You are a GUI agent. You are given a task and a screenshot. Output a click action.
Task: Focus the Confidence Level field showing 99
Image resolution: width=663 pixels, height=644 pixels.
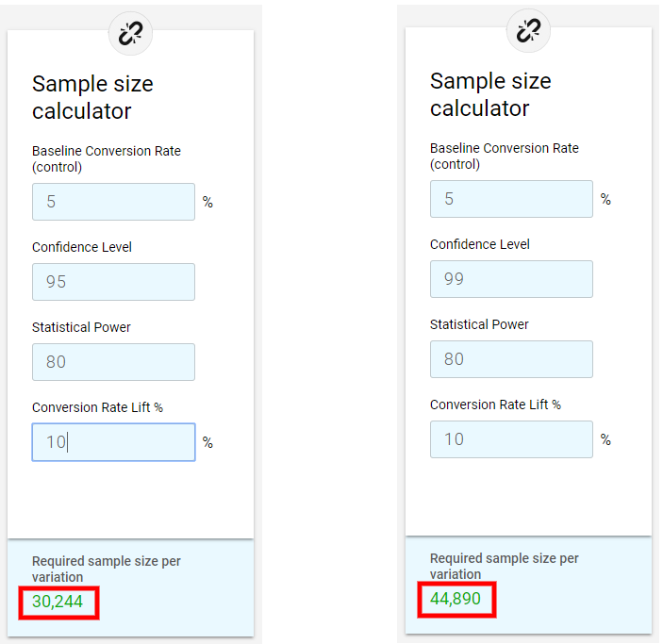coord(511,279)
